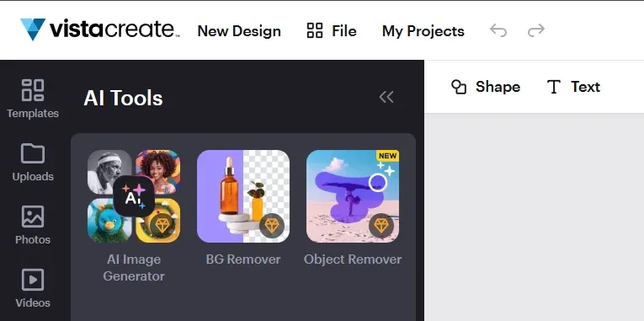Open My Projects
This screenshot has height=321, width=644.
(423, 31)
